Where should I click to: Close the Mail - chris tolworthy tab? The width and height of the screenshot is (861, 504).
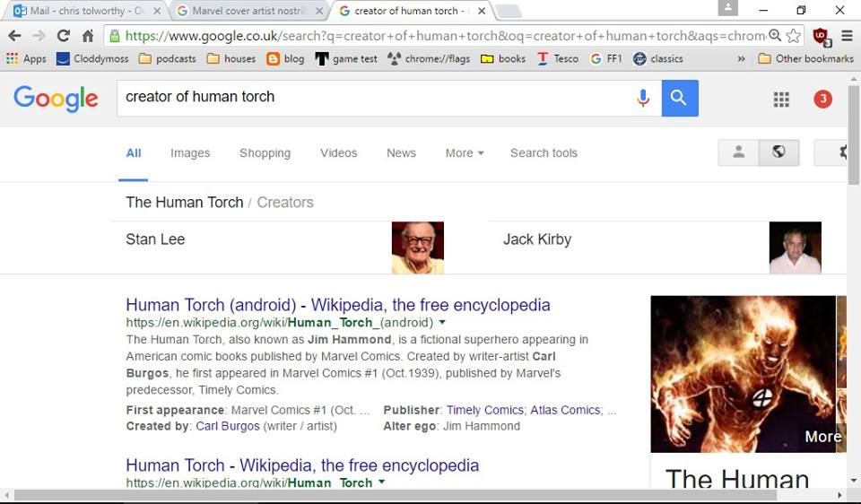tap(158, 11)
